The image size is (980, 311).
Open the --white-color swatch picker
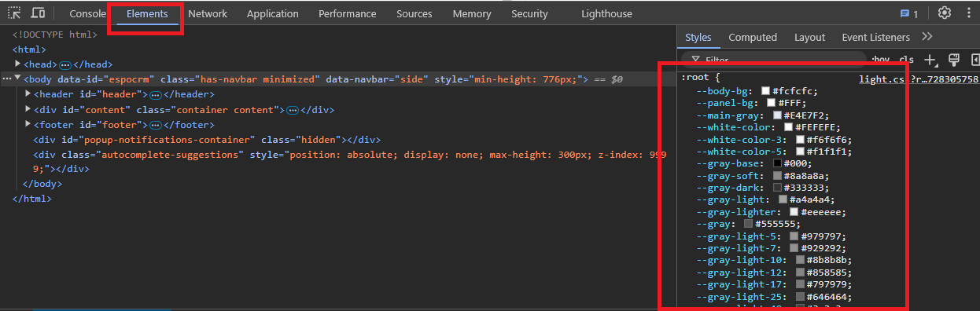(x=788, y=127)
